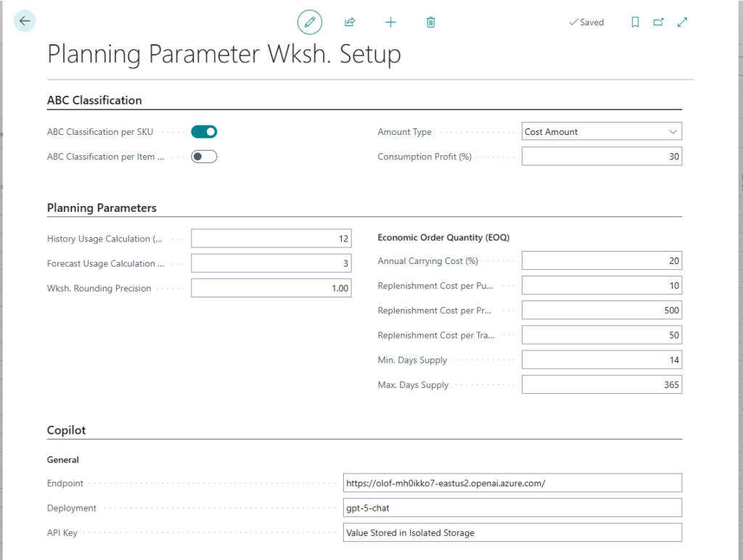Click the Consumption Profit (%) field
Image resolution: width=743 pixels, height=560 pixels.
tap(602, 157)
